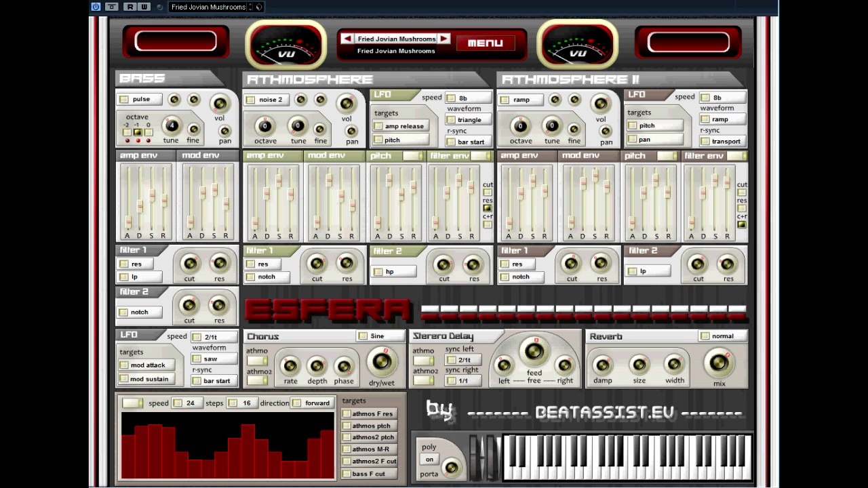Image resolution: width=868 pixels, height=488 pixels.
Task: Enable the host Read automation R button
Action: pos(129,7)
